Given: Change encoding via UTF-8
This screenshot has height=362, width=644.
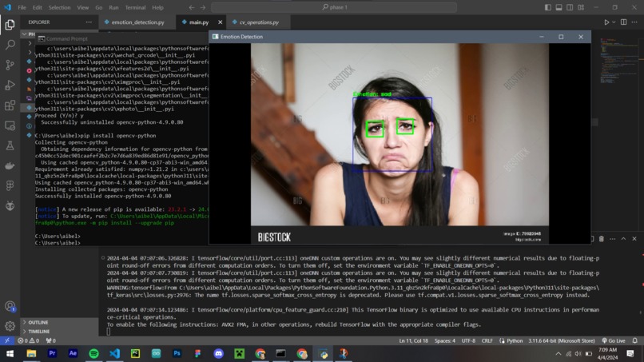Looking at the screenshot, I should (x=468, y=340).
